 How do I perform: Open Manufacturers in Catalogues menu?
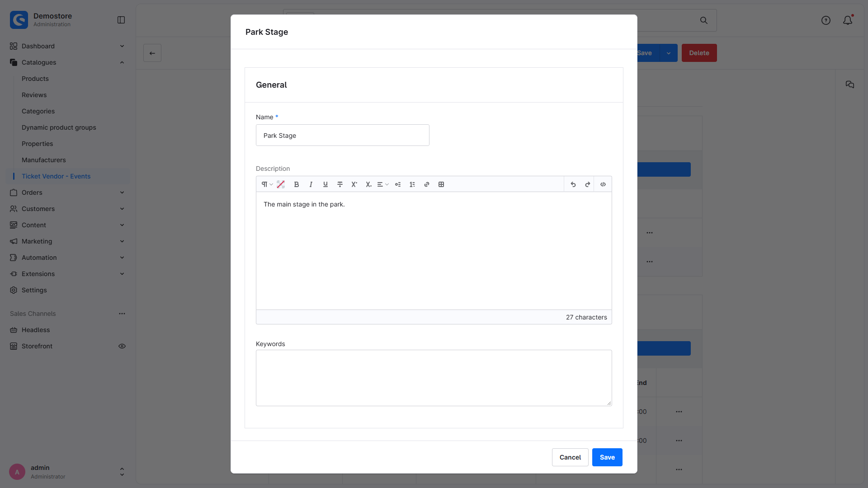coord(44,160)
